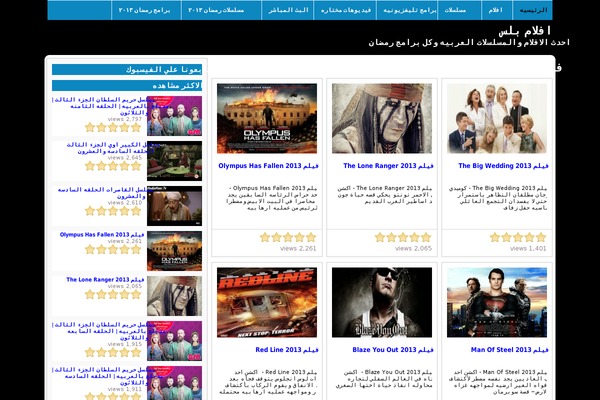Click the الاكثر مشاهده sidebar header
600x400 pixels.
[127, 85]
